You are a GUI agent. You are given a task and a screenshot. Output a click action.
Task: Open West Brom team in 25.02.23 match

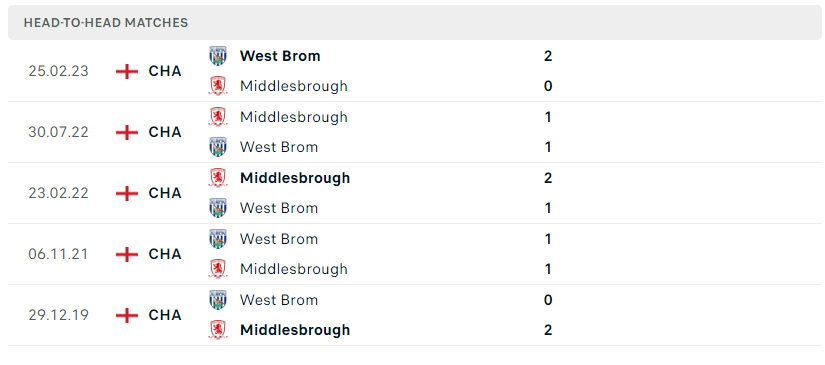coord(280,56)
